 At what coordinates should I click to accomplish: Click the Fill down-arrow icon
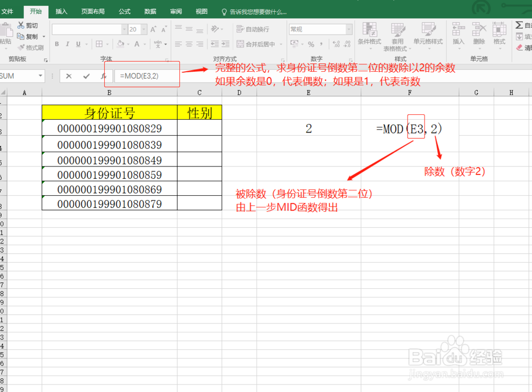coord(519,36)
